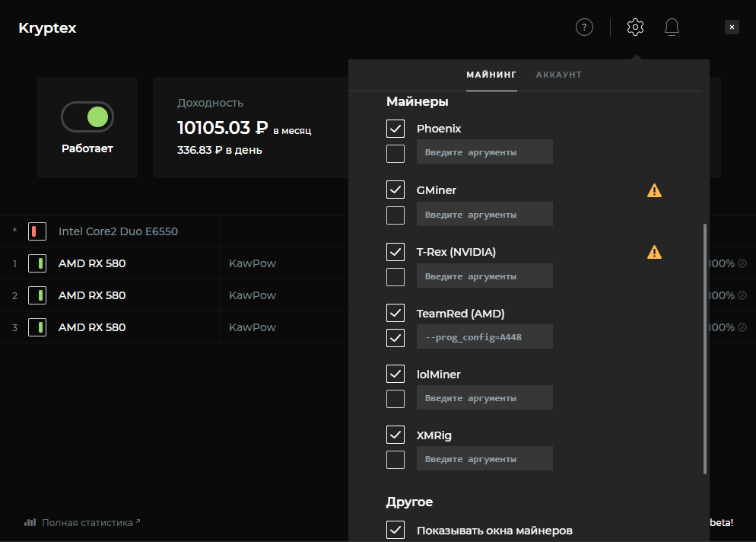Viewport: 756px width, 542px height.
Task: Click the status indicator of AMD RX 580 row 1
Action: pyautogui.click(x=37, y=263)
